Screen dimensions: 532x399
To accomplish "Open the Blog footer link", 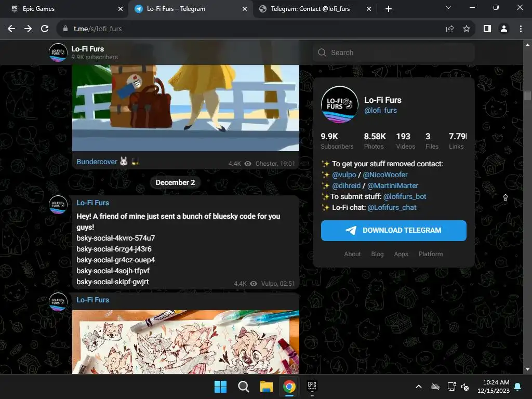I will coord(377,254).
